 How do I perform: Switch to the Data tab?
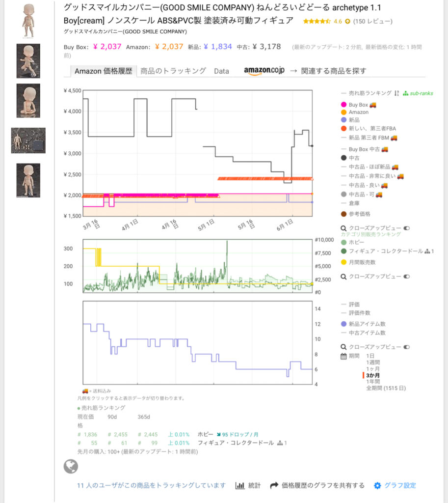221,71
